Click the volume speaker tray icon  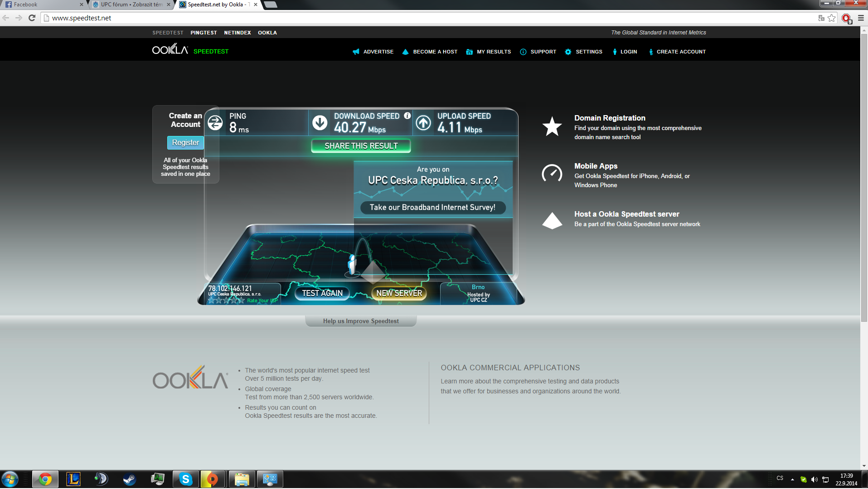click(815, 479)
